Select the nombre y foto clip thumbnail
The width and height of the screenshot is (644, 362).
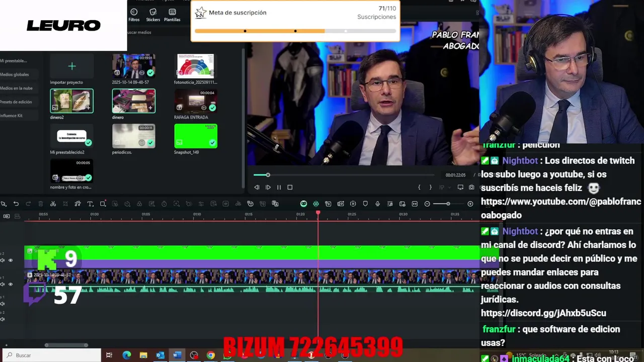[71, 171]
